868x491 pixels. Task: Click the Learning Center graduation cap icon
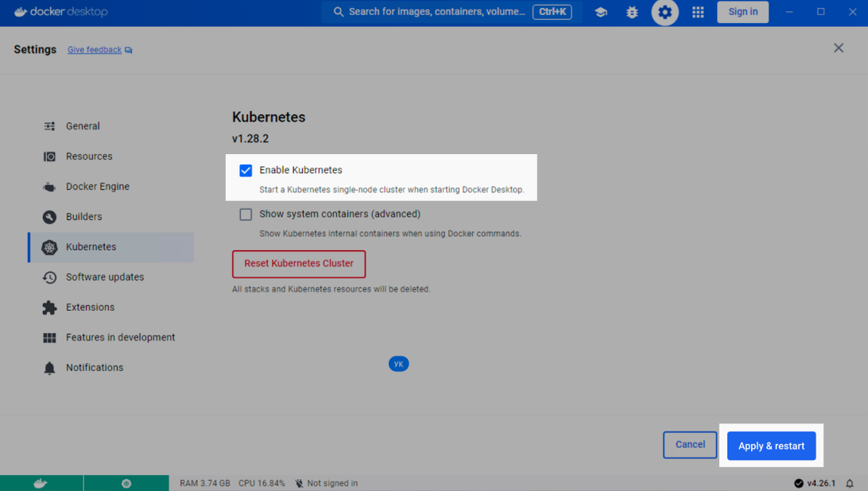(x=601, y=12)
